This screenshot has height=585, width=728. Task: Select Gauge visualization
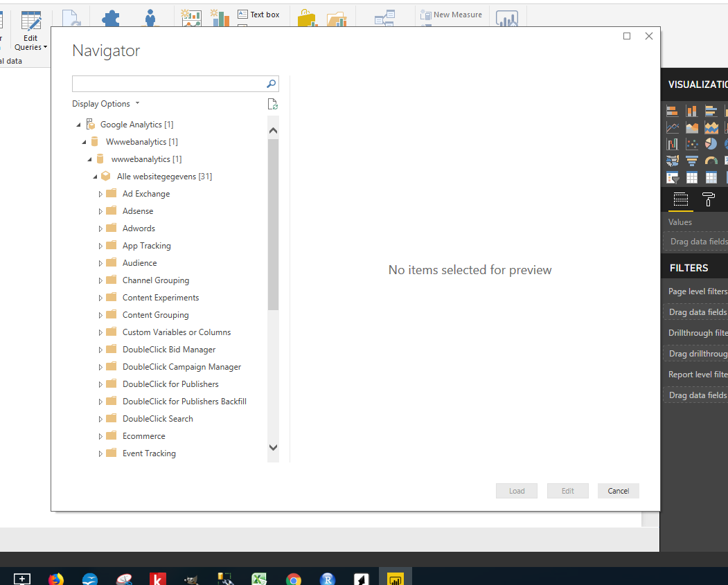pos(711,161)
